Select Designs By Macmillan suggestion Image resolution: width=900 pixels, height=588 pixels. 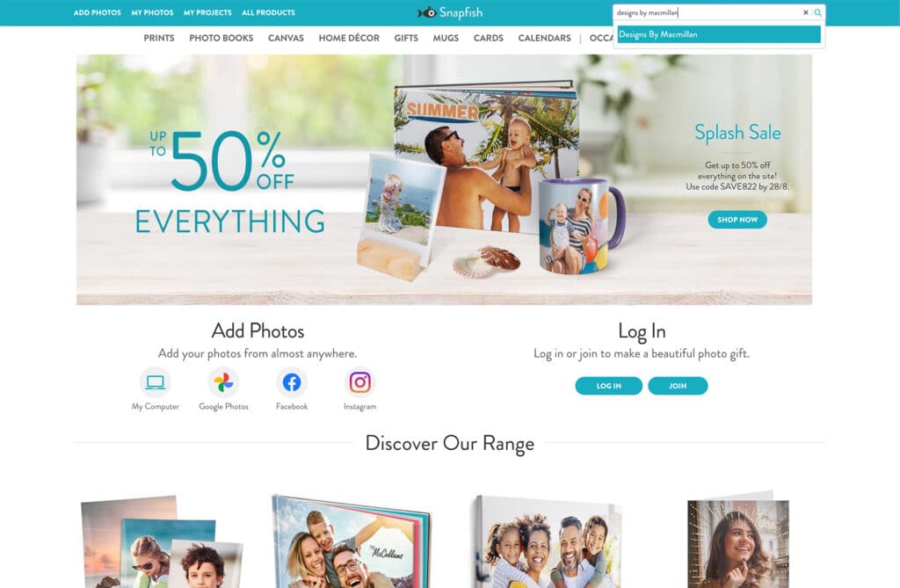(719, 34)
